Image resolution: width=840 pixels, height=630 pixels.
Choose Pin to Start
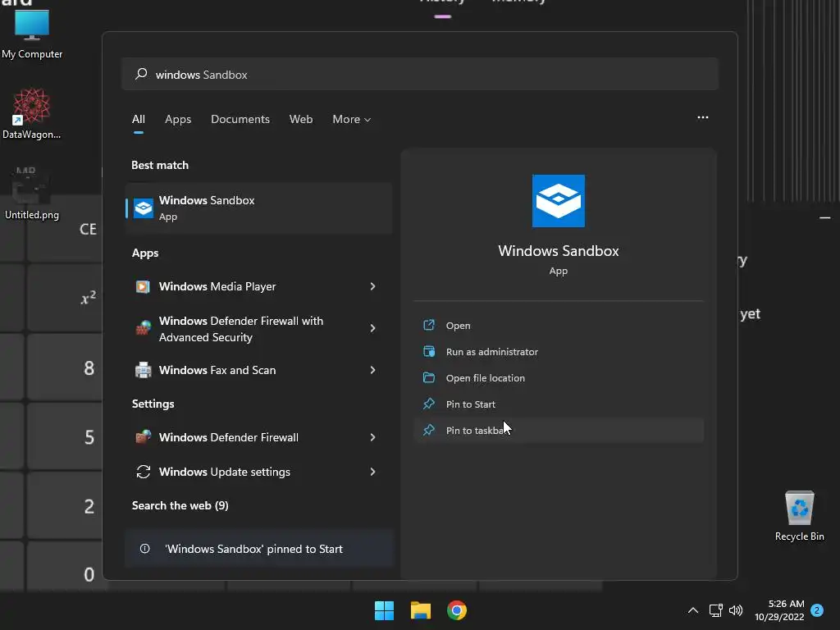click(x=559, y=404)
